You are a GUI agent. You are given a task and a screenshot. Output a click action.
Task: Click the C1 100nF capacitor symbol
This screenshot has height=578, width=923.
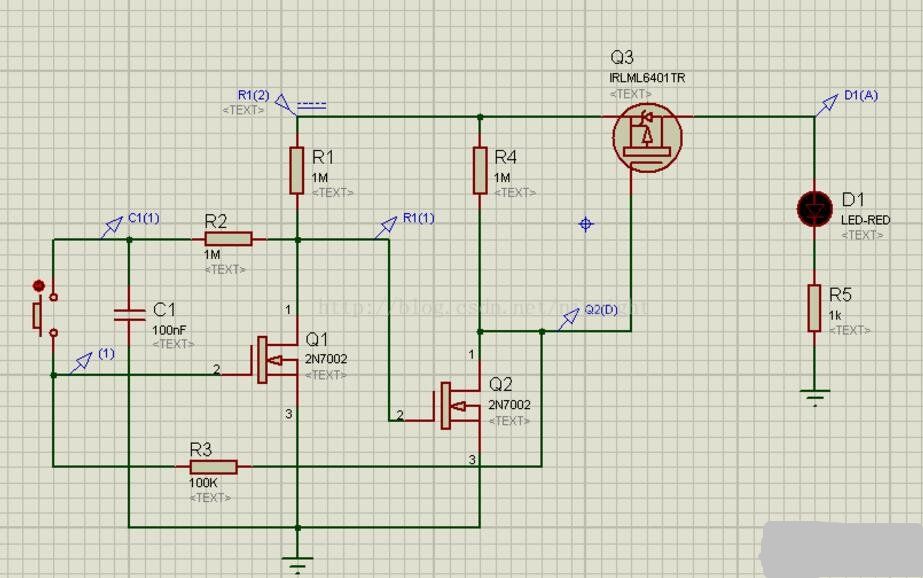pos(129,315)
